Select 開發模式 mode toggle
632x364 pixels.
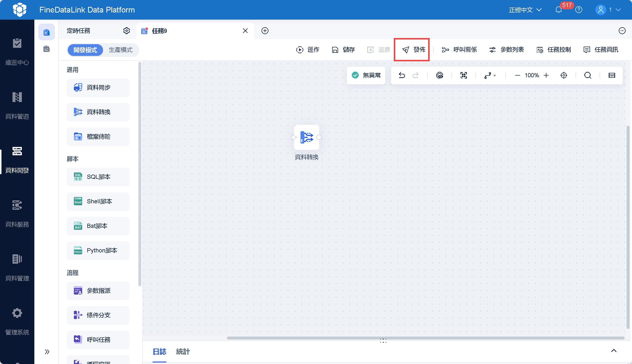(x=85, y=50)
